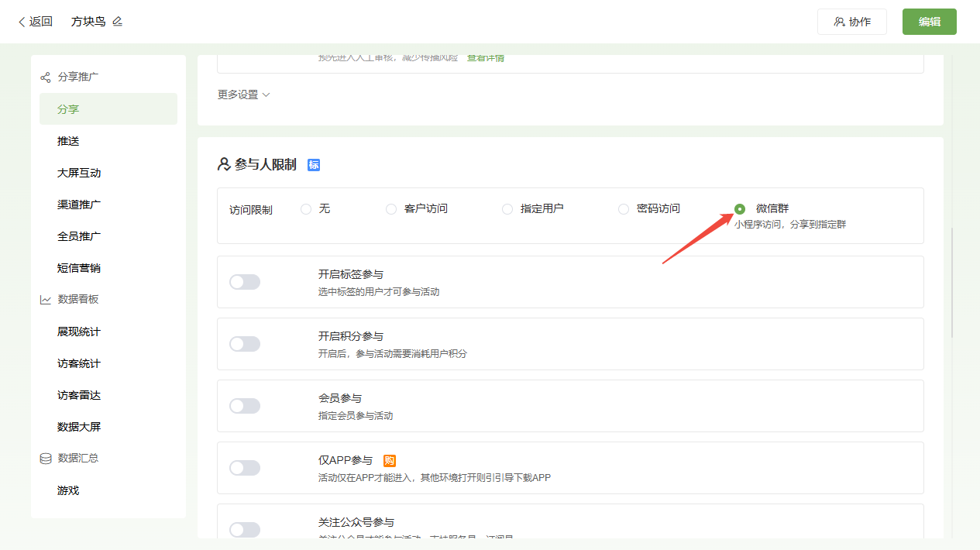Expand 更多设置 section
The width and height of the screenshot is (980, 550).
click(x=243, y=95)
